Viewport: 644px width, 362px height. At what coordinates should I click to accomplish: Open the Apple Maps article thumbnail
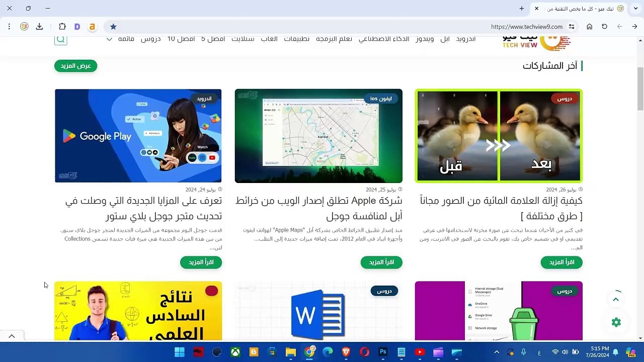318,136
